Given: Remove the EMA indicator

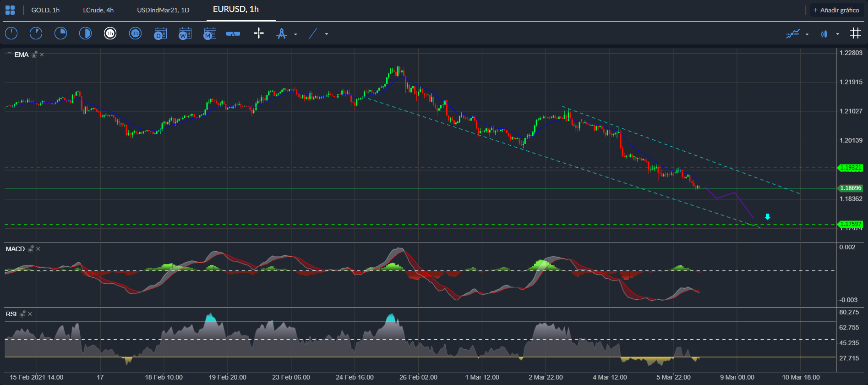Looking at the screenshot, I should 42,55.
